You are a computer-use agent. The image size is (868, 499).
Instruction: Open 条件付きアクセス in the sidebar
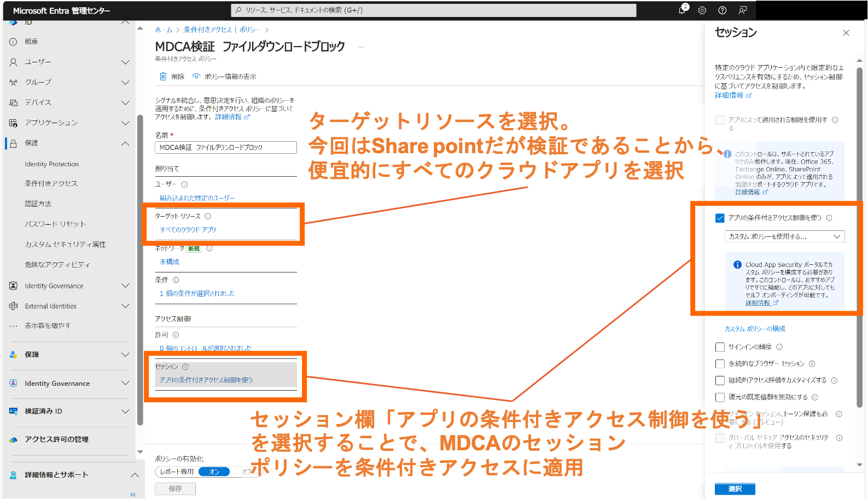pyautogui.click(x=51, y=183)
